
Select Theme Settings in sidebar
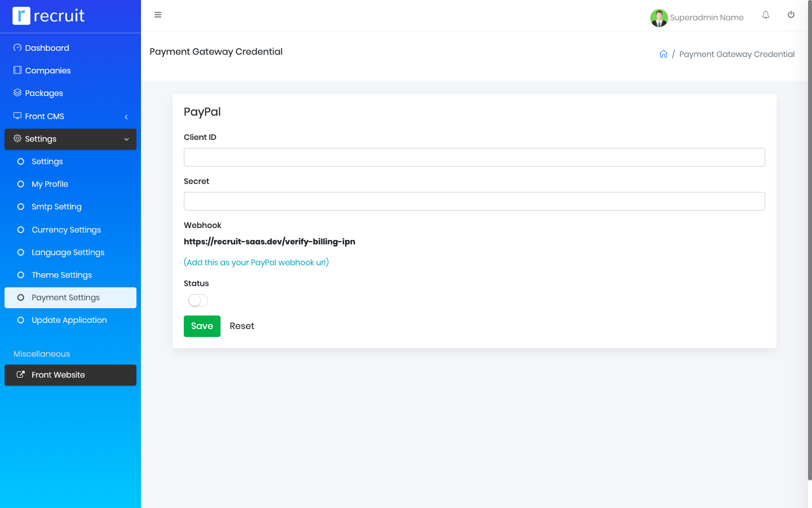[61, 275]
